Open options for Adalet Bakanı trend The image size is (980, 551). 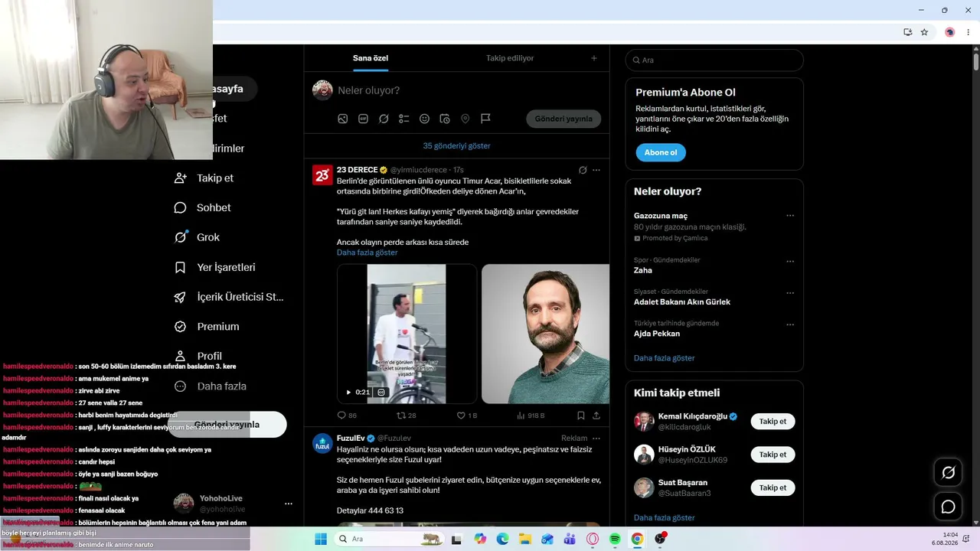coord(790,293)
